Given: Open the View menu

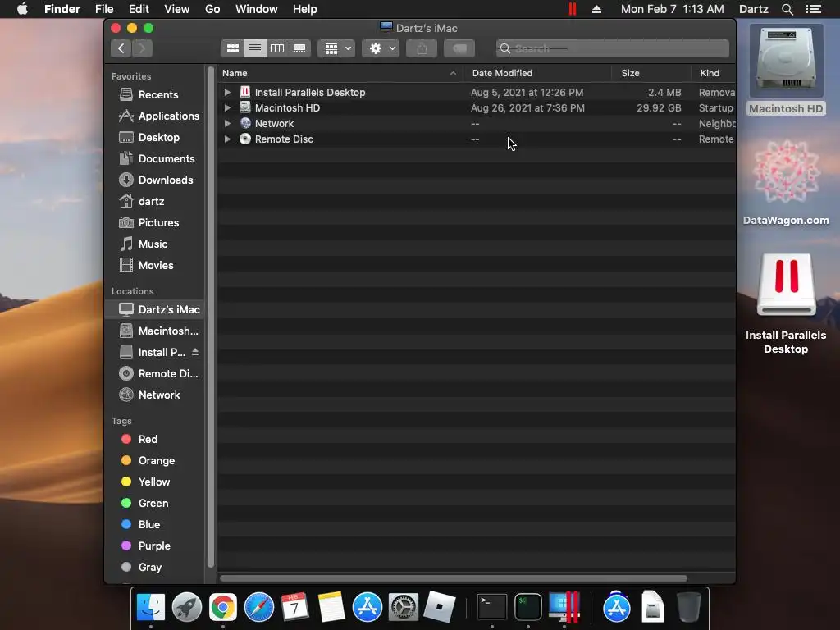Looking at the screenshot, I should coord(177,9).
